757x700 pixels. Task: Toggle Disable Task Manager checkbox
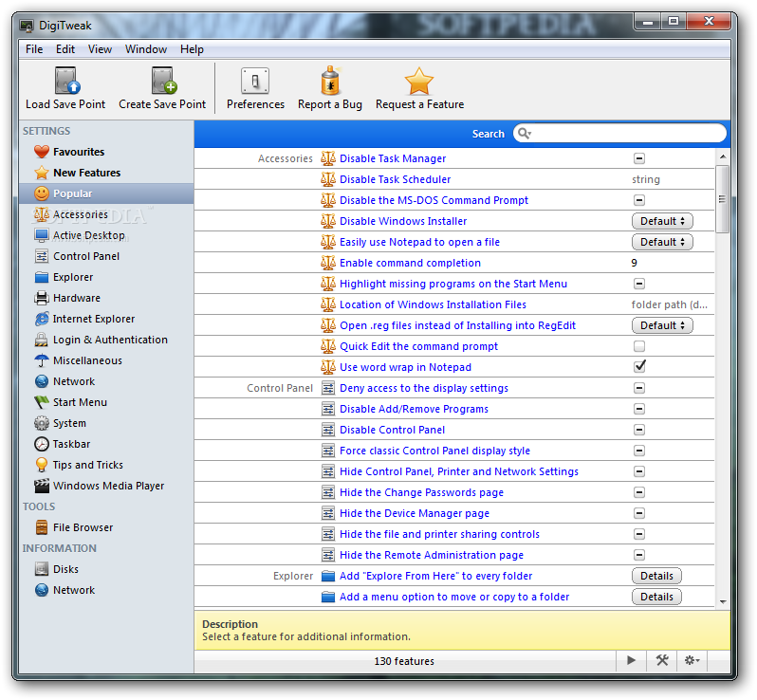[639, 158]
